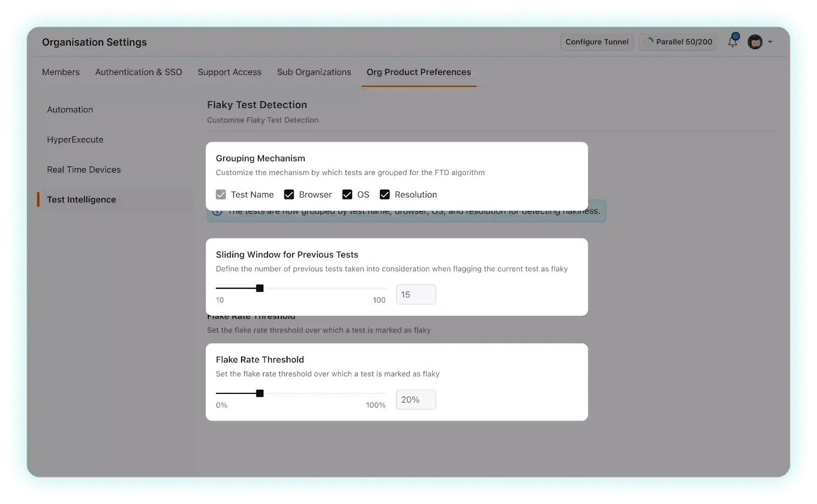This screenshot has width=817, height=504.
Task: Toggle the Test Name checkbox
Action: (221, 194)
